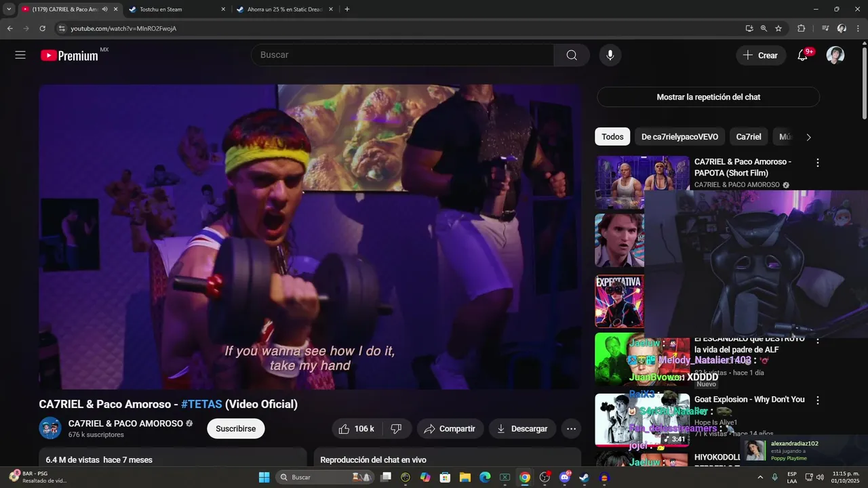
Task: Click Mostrar la repetición del chat
Action: [708, 97]
